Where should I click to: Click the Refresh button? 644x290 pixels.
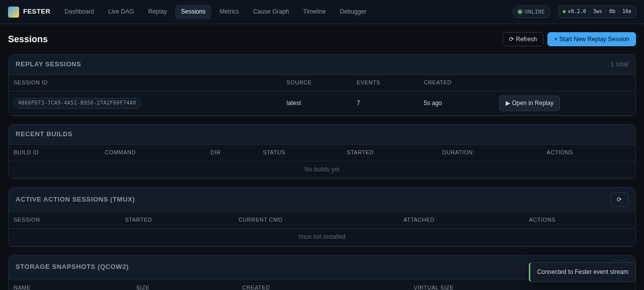(x=523, y=39)
